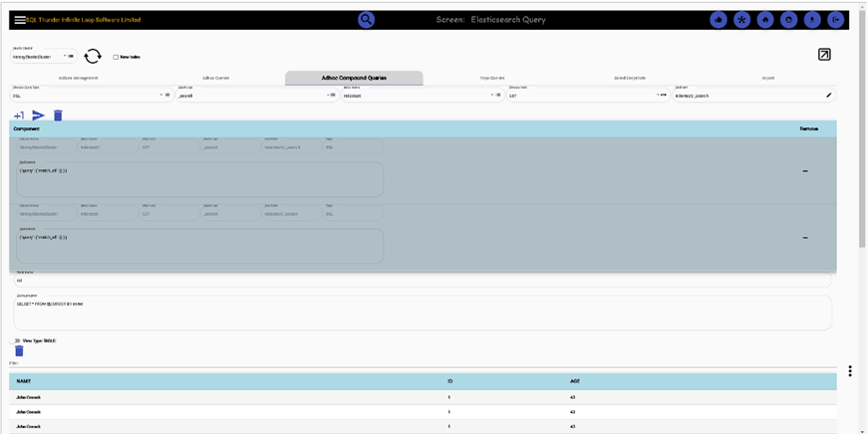The height and width of the screenshot is (434, 868).
Task: Click the first results row name cell
Action: [28, 397]
